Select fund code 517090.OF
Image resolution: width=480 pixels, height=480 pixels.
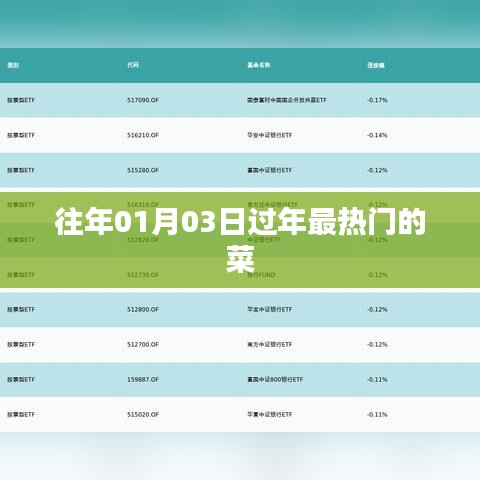[x=143, y=100]
